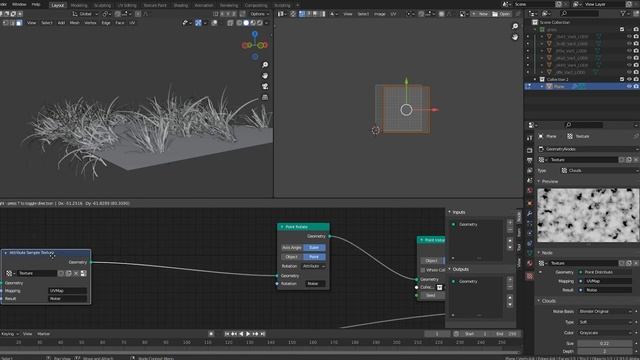Open the outliner filter funnel
The width and height of the screenshot is (640, 360).
623,14
